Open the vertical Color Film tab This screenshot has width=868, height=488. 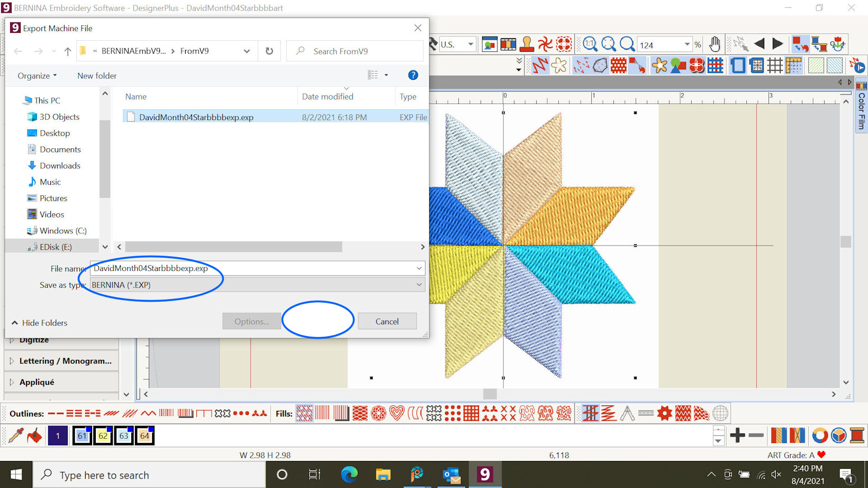(861, 106)
